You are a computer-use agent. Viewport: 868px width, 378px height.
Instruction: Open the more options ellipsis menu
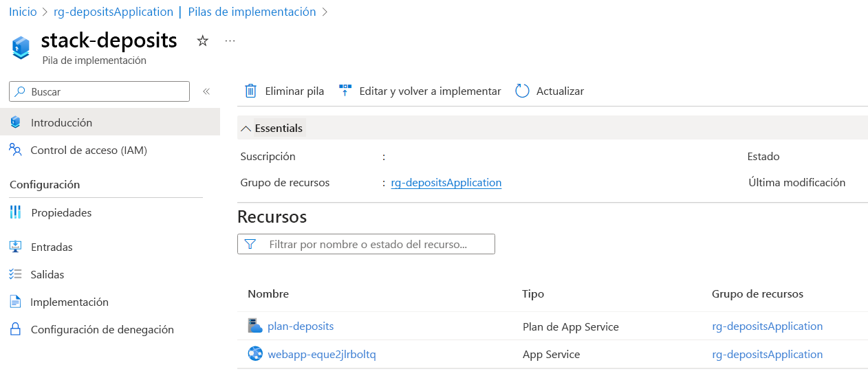pos(230,41)
